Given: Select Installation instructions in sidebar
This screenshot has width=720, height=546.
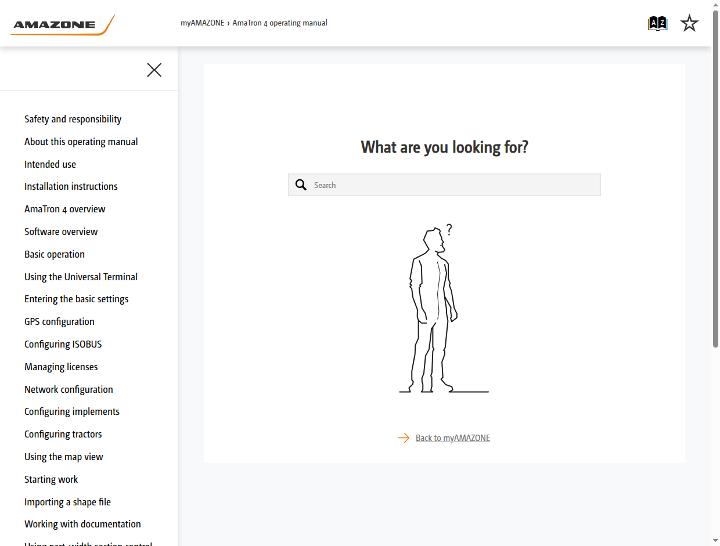Looking at the screenshot, I should coord(71,186).
